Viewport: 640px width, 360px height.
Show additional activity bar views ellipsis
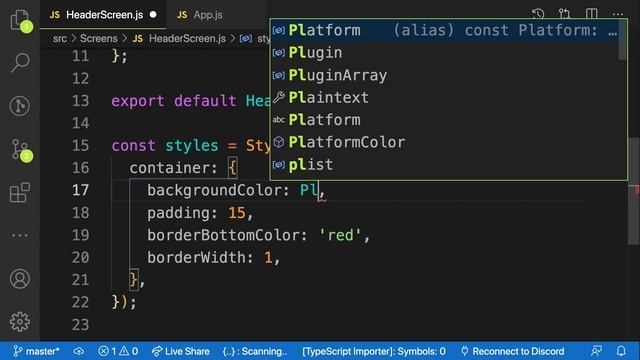(x=20, y=235)
